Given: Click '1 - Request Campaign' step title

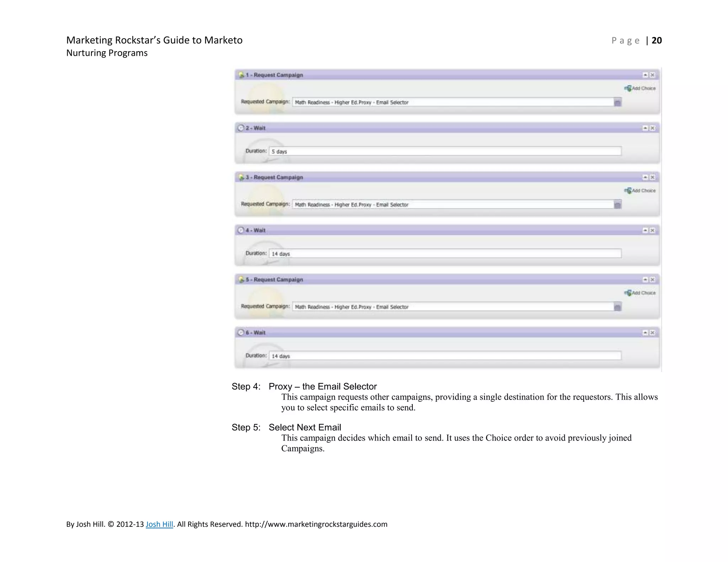Looking at the screenshot, I should 274,75.
